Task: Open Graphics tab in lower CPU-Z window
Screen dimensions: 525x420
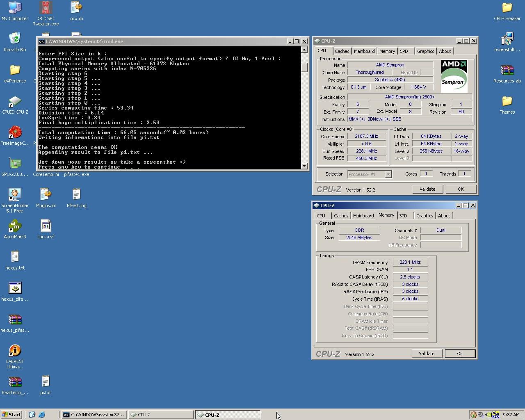Action: tap(425, 216)
